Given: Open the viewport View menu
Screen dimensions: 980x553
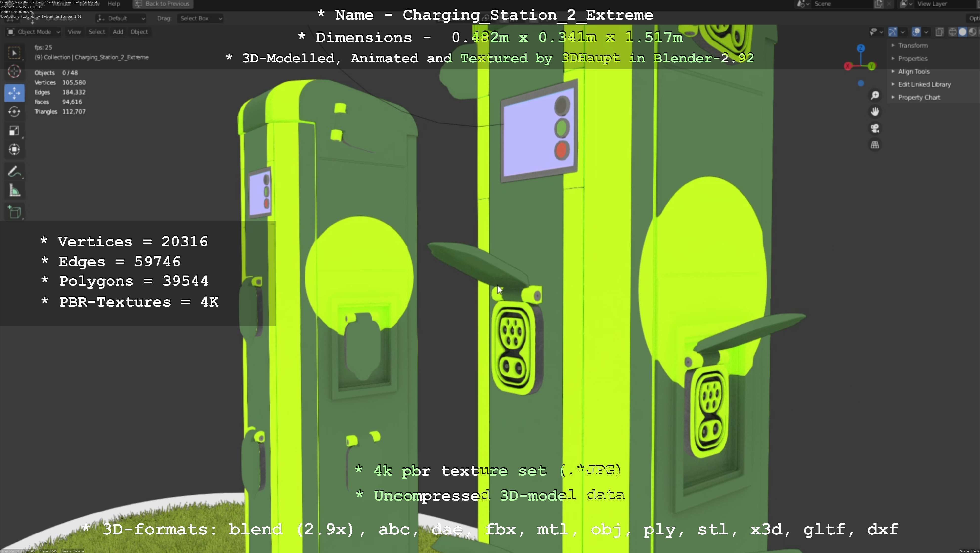Looking at the screenshot, I should (x=74, y=32).
